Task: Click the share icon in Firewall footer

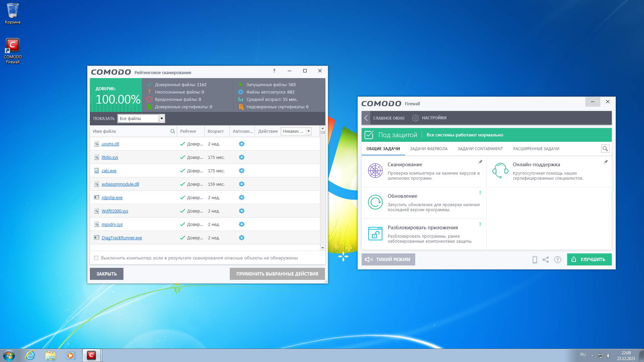Action: pyautogui.click(x=546, y=259)
